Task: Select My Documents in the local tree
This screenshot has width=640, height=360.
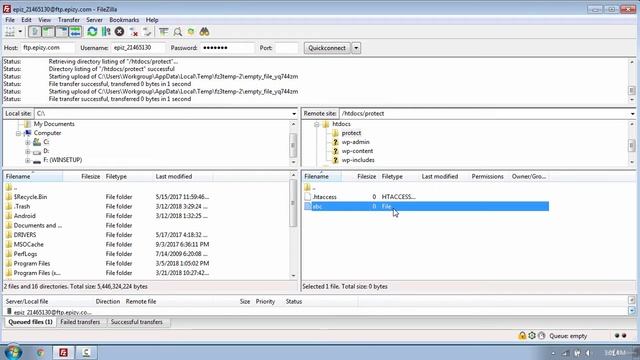Action: [x=54, y=124]
